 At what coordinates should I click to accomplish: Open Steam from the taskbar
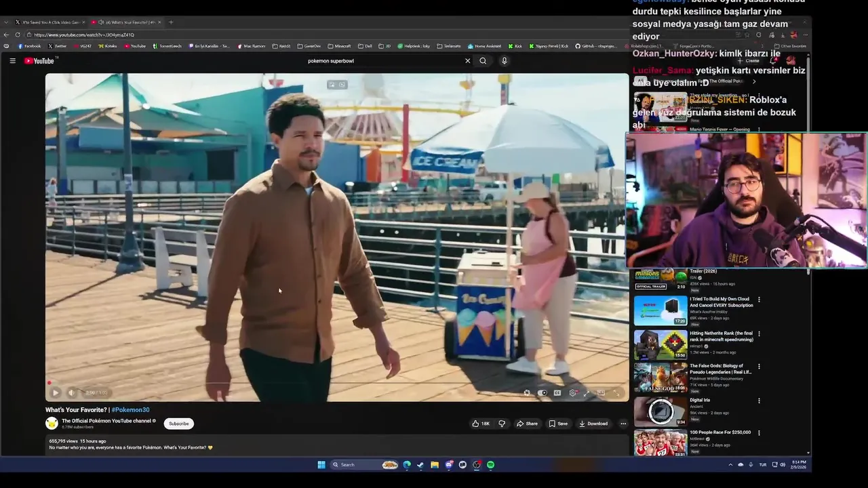[420, 465]
